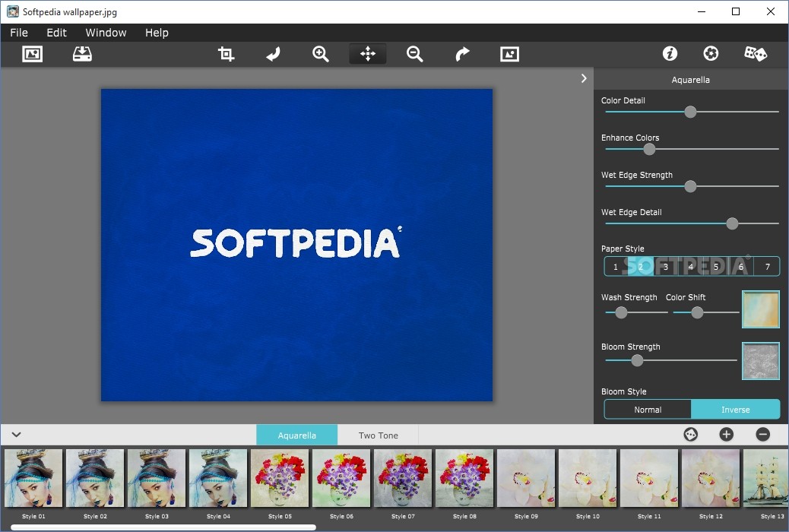Click the Enhance Colors slider handle
This screenshot has width=789, height=532.
tap(650, 149)
